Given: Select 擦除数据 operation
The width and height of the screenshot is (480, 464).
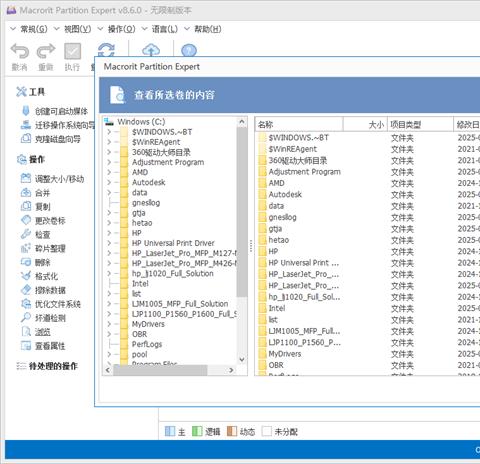Looking at the screenshot, I should pyautogui.click(x=43, y=290).
